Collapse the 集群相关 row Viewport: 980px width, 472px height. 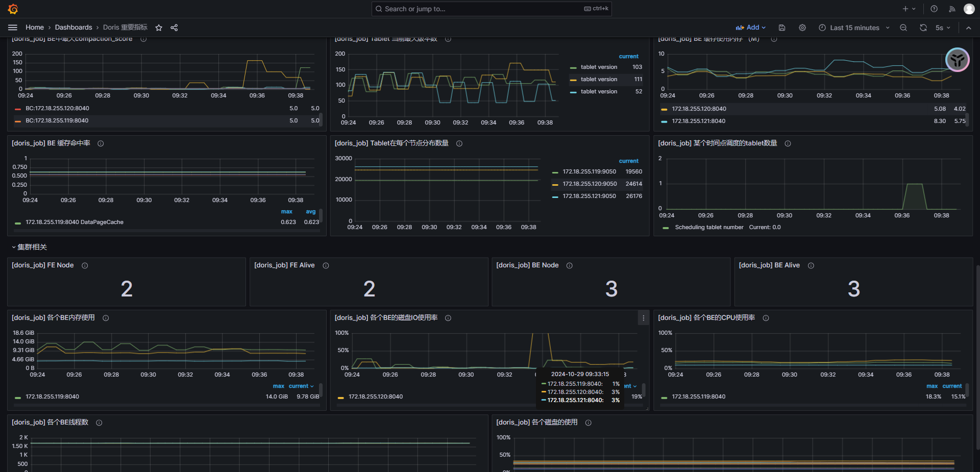pos(30,247)
